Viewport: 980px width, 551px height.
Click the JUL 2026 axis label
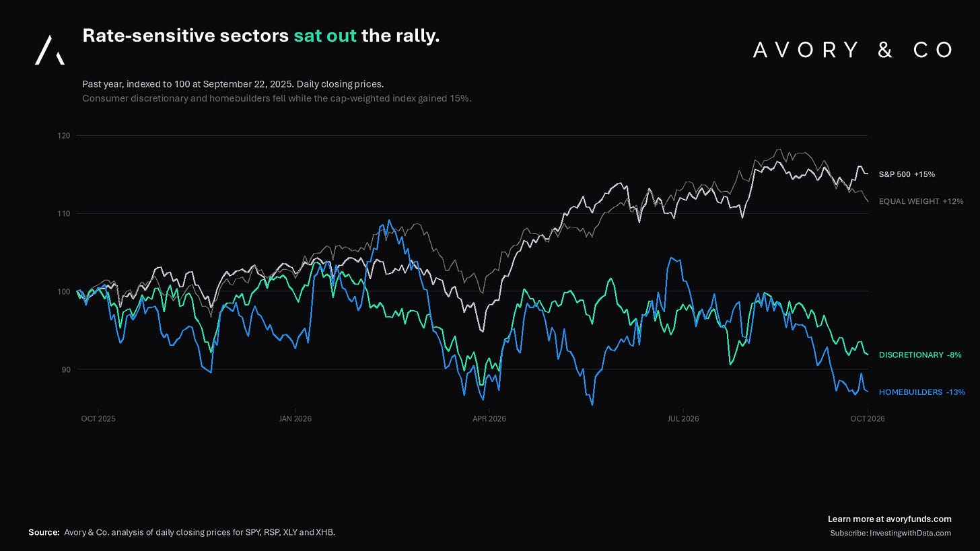click(x=683, y=418)
